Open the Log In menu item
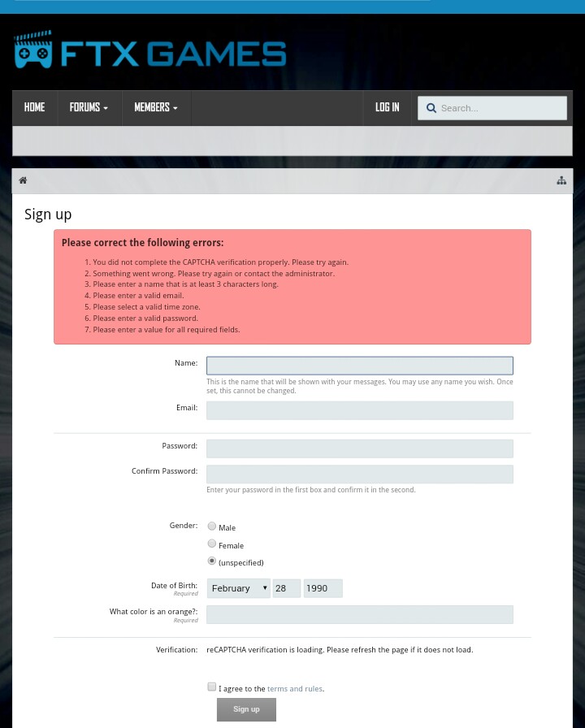Screen dimensions: 585x728 387,107
